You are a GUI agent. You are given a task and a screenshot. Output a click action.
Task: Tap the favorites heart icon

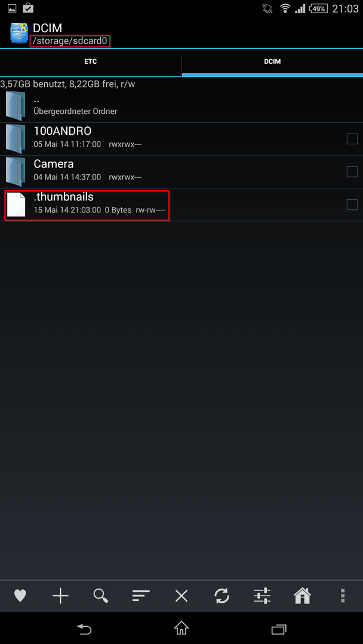click(20, 596)
